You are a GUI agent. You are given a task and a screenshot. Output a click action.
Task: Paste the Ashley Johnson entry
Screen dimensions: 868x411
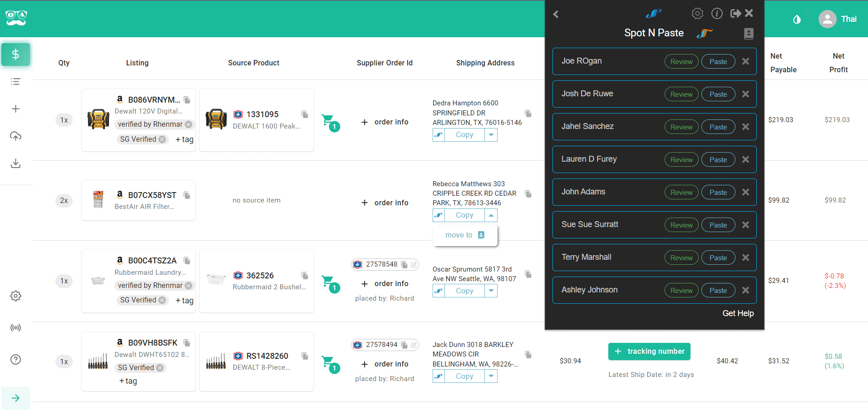point(718,291)
